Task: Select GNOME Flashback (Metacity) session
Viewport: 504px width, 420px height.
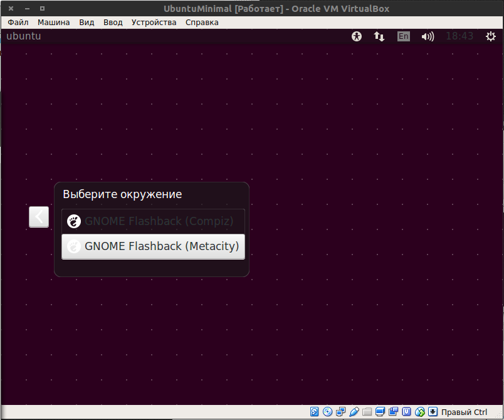Action: (x=153, y=246)
